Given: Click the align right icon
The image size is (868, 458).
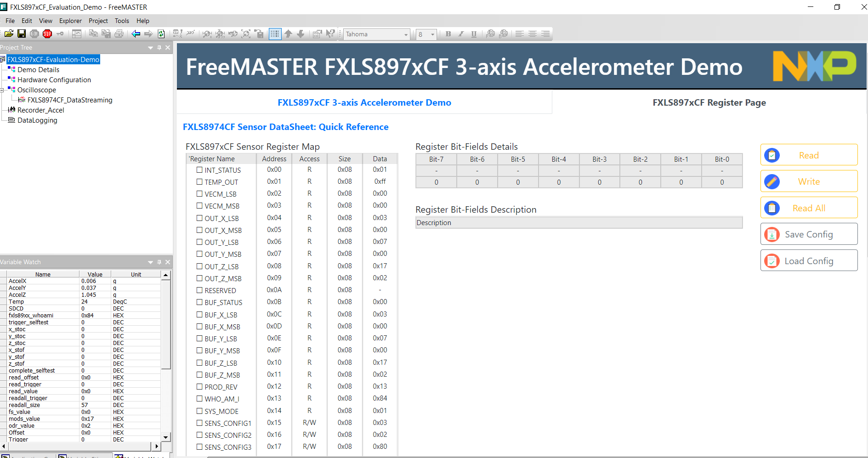Looking at the screenshot, I should (x=545, y=34).
